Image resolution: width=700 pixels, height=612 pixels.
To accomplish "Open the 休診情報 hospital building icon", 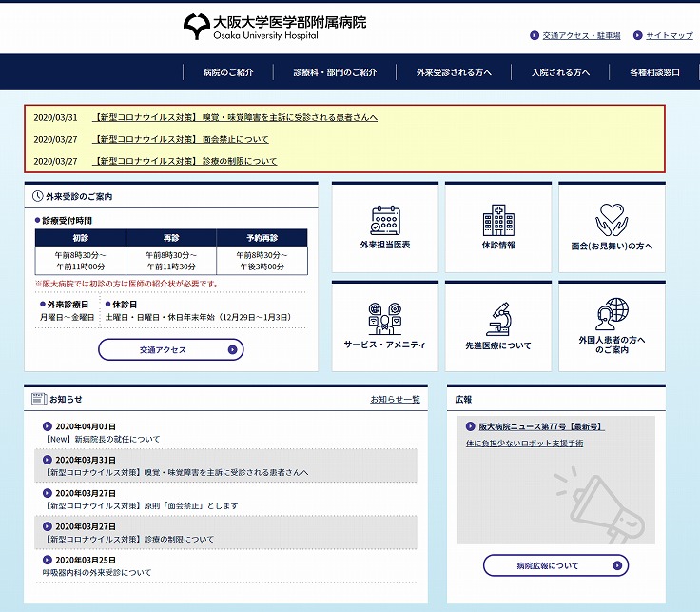I will 498,221.
